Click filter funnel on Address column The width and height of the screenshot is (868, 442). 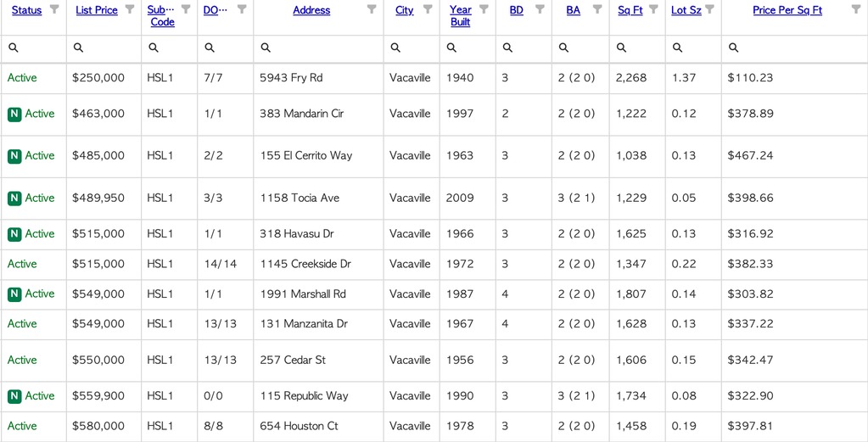[372, 8]
